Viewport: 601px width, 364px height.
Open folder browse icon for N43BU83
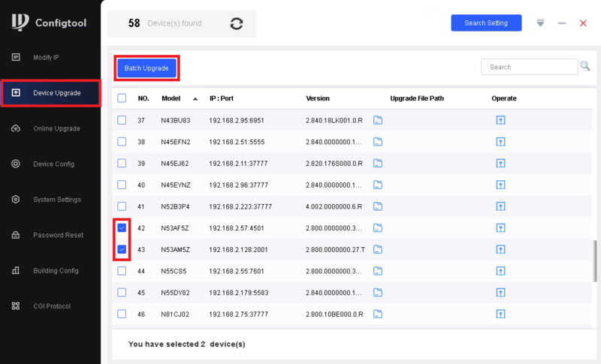379,120
